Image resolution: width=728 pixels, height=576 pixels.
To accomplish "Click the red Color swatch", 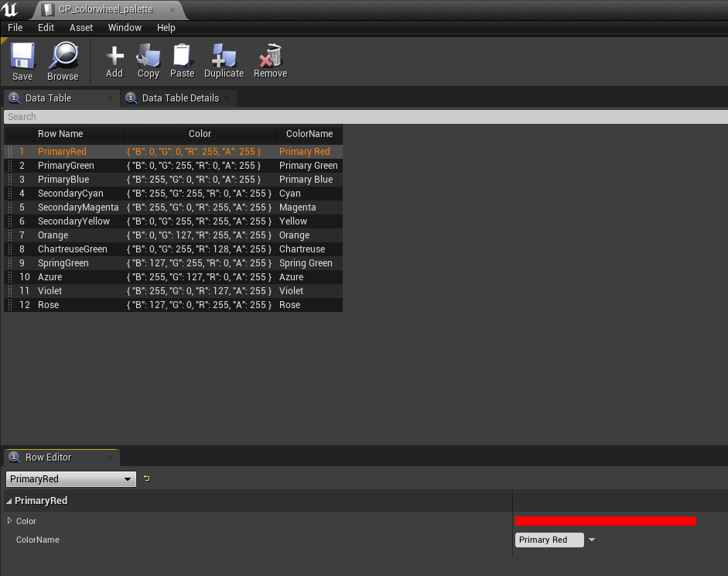I will [606, 521].
